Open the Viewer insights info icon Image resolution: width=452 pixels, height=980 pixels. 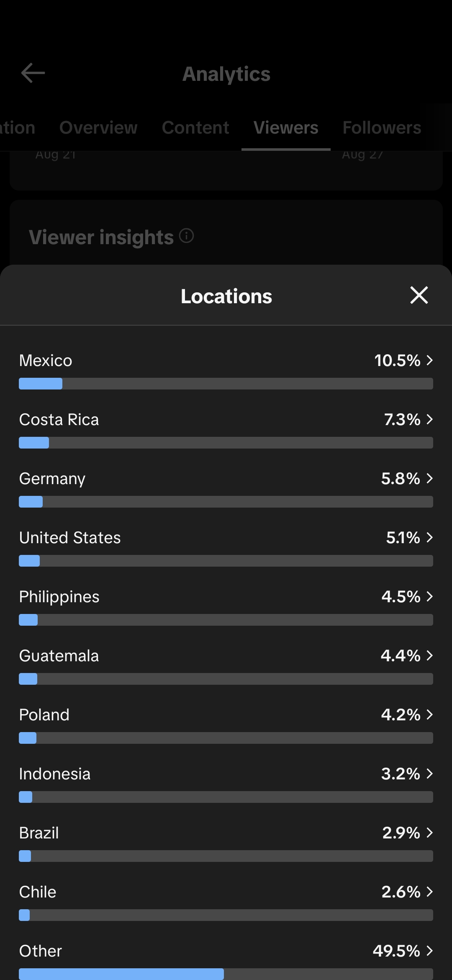point(186,236)
